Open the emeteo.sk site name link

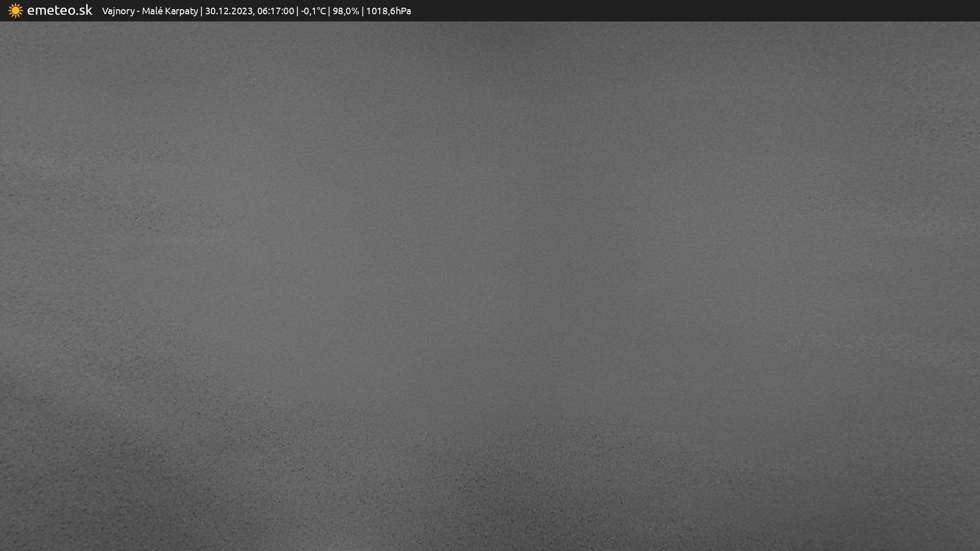click(x=59, y=11)
